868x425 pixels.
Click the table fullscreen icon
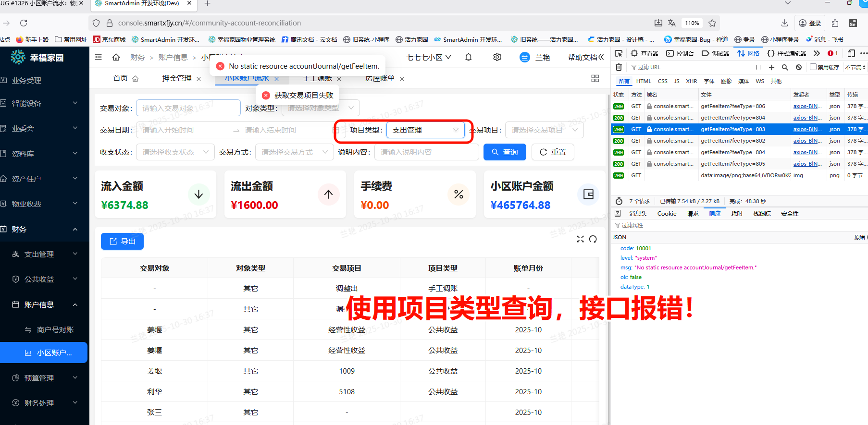pyautogui.click(x=580, y=239)
